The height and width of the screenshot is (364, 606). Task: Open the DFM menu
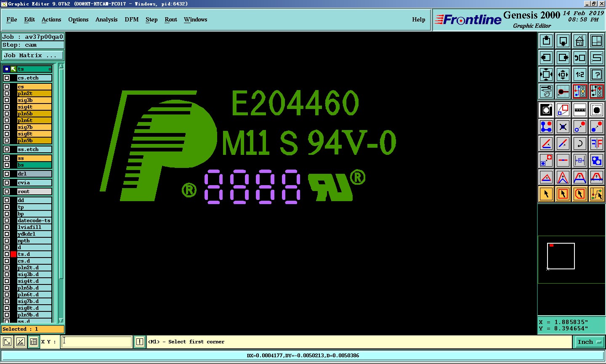[132, 19]
